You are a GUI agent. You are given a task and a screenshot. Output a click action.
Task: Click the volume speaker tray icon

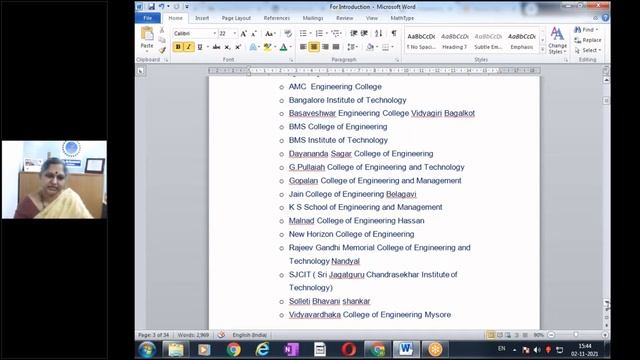tap(537, 350)
